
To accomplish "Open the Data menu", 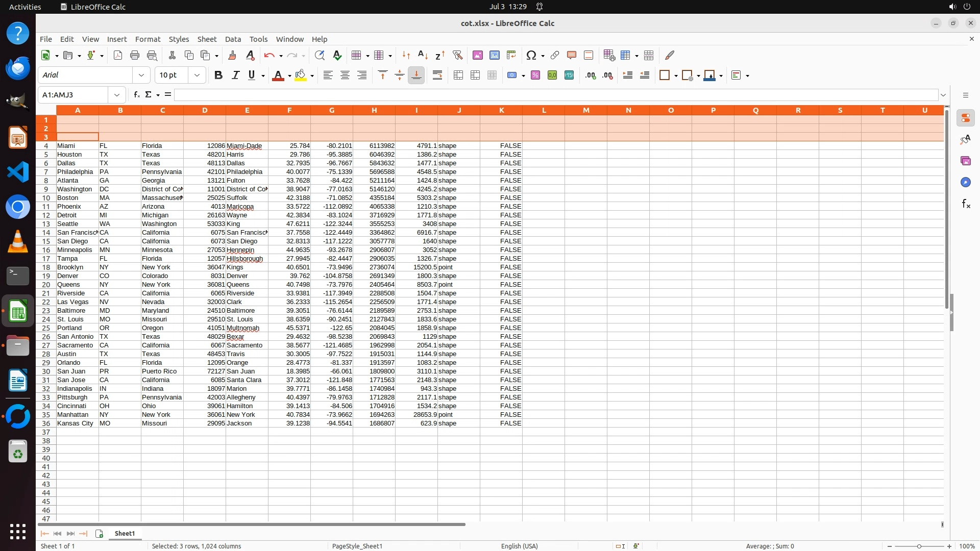I will (x=233, y=39).
